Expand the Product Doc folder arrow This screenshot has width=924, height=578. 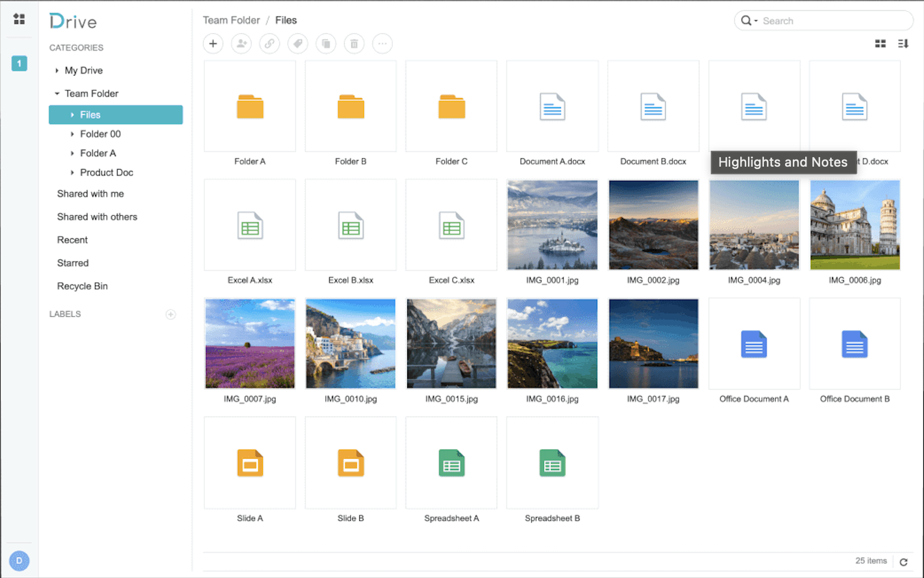(x=72, y=173)
